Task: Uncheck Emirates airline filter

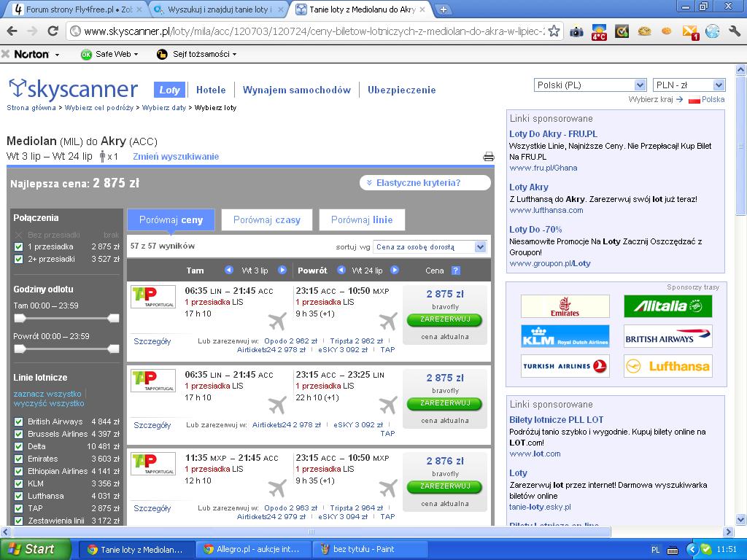Action: (18, 459)
